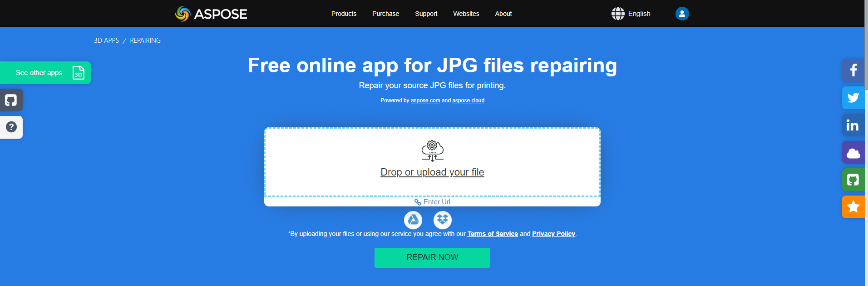Click the Aspose logo
Viewport: 868px width, 286px height.
point(211,14)
